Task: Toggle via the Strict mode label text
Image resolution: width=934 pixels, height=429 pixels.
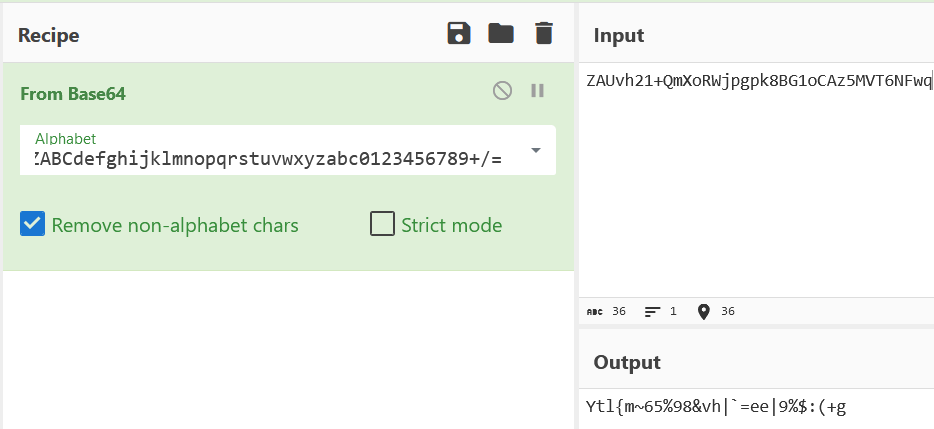Action: tap(452, 225)
